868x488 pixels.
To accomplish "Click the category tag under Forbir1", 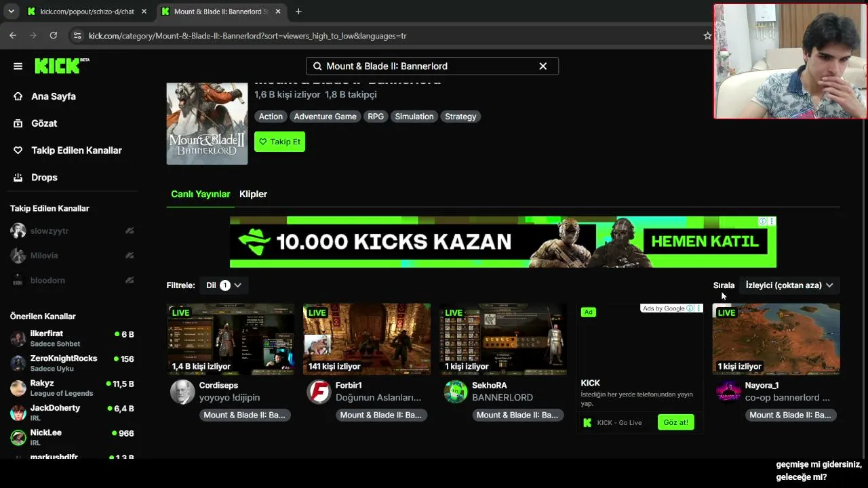I will pyautogui.click(x=381, y=415).
